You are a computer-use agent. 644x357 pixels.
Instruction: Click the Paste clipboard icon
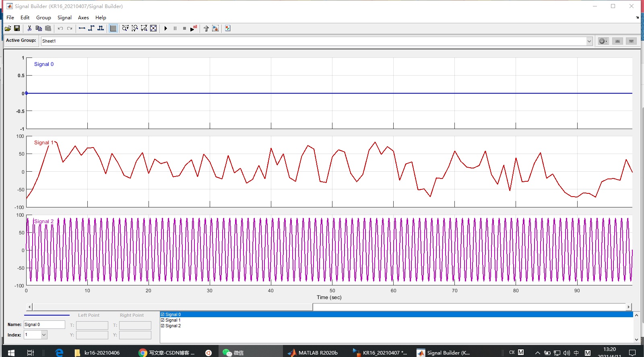[48, 28]
